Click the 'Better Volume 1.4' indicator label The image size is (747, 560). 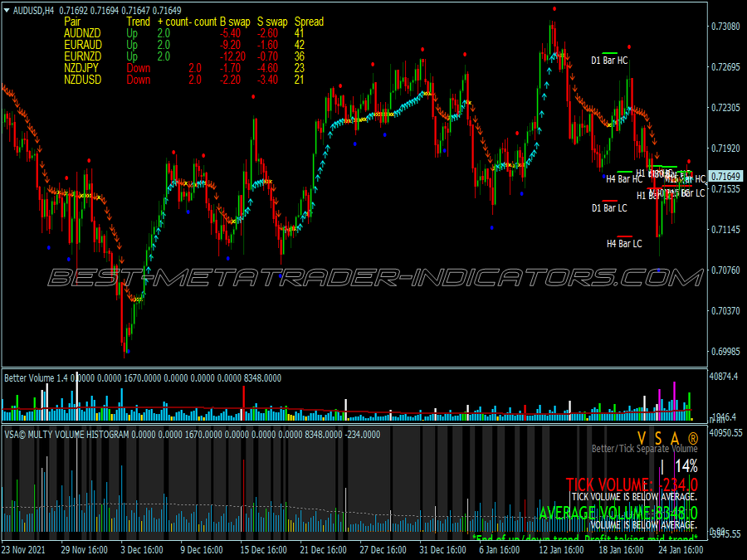tap(36, 378)
